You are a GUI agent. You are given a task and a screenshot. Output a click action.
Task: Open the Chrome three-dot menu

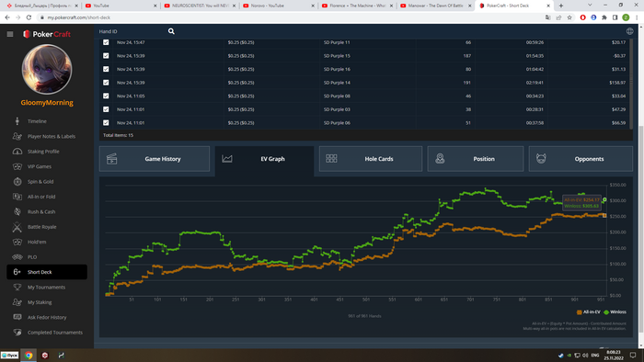(637, 17)
